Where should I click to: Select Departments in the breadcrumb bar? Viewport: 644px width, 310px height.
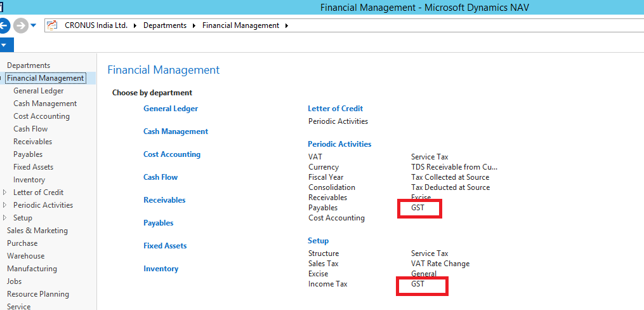point(165,25)
